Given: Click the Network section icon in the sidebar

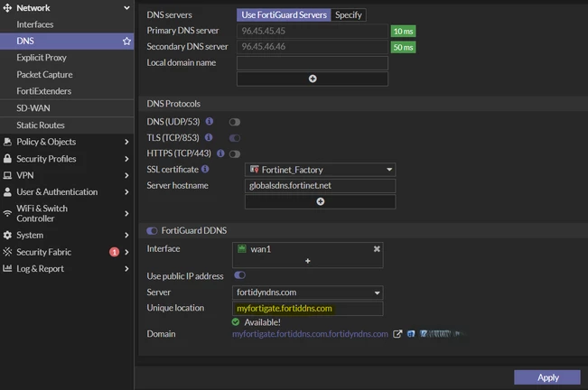Looking at the screenshot, I should pos(7,8).
